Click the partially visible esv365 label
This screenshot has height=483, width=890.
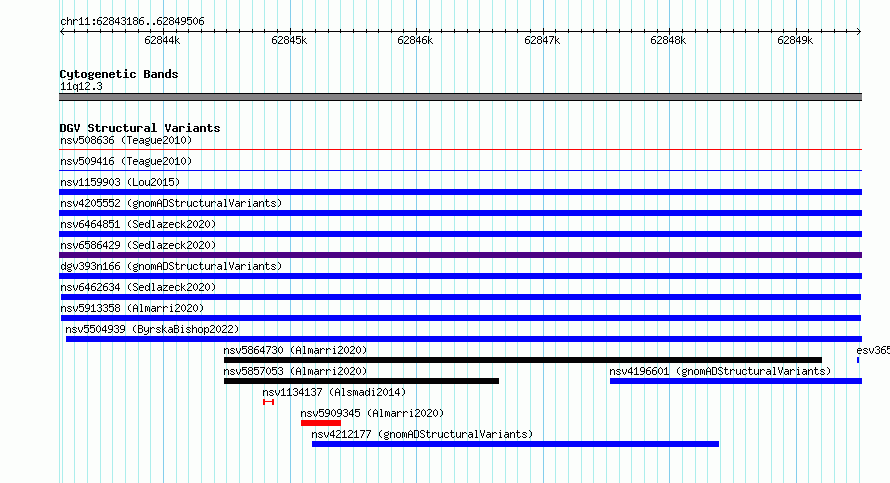point(873,350)
